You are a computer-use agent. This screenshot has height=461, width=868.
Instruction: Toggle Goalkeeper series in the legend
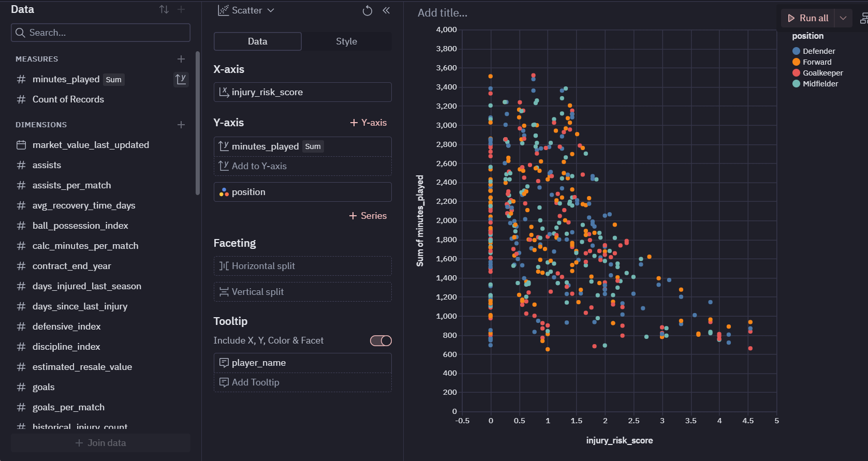click(x=818, y=73)
